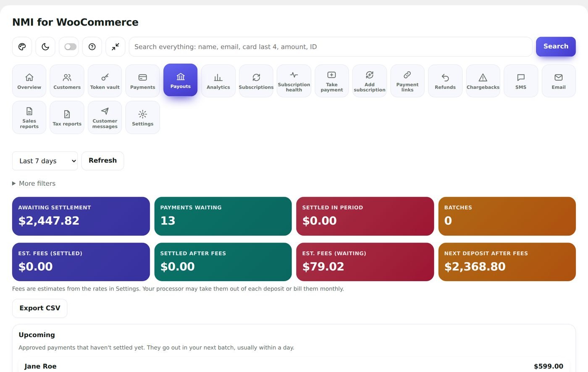The image size is (588, 372).
Task: Click the Export CSV button
Action: pyautogui.click(x=40, y=308)
